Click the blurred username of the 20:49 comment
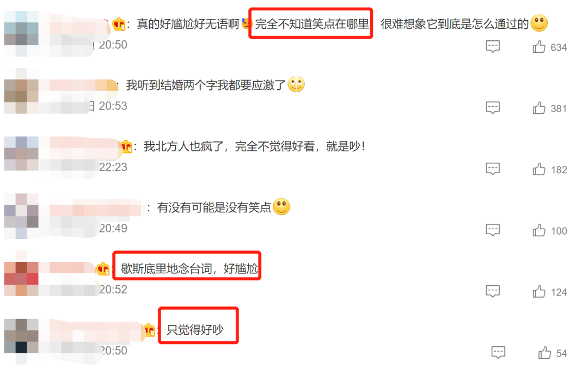The image size is (588, 374). (96, 207)
